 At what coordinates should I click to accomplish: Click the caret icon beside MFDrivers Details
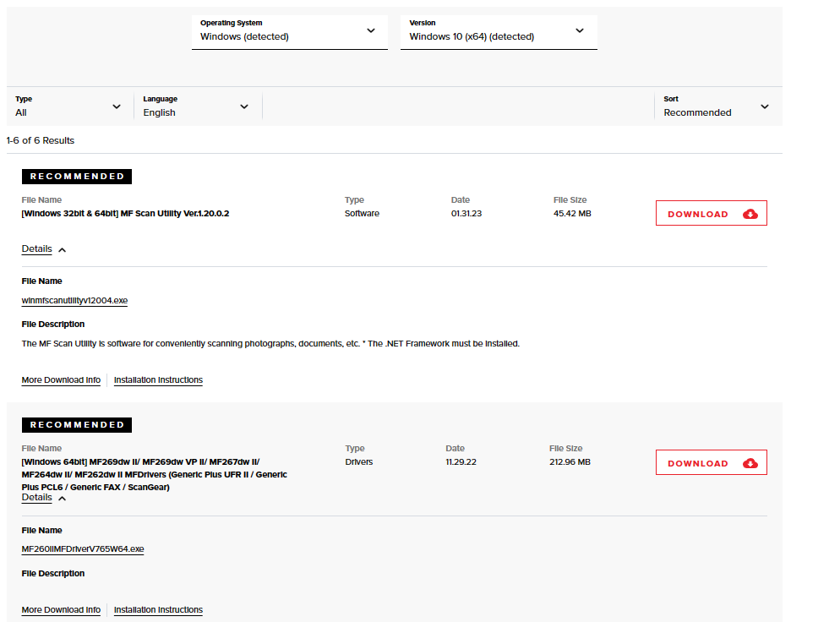tap(63, 499)
